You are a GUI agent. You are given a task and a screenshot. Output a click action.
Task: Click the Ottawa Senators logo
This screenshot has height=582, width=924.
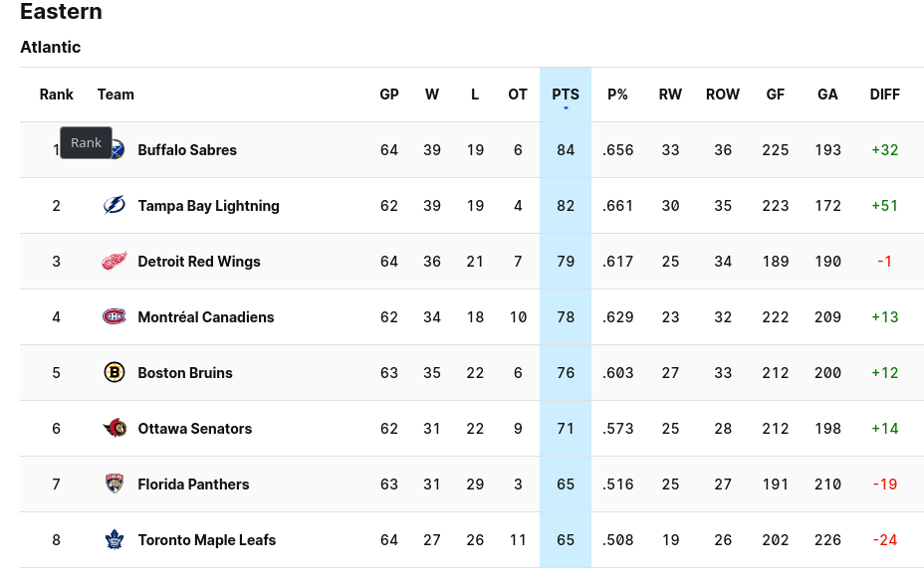(x=115, y=428)
